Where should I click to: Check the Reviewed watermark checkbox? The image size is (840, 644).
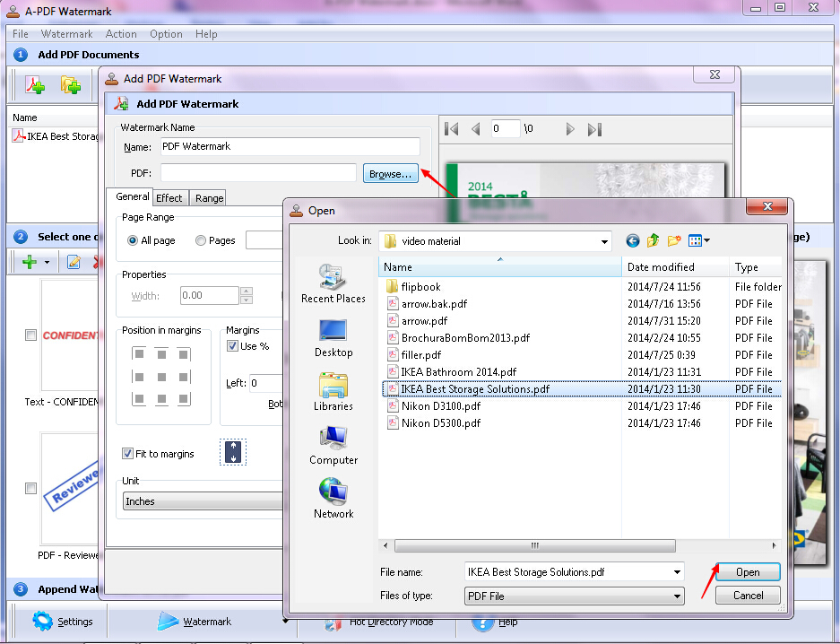click(31, 489)
